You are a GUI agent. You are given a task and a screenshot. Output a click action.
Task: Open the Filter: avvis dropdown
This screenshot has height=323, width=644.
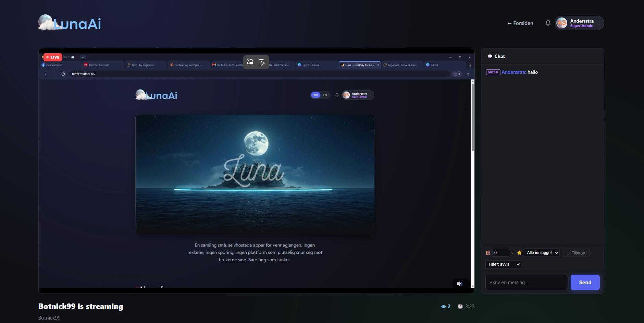(x=504, y=264)
